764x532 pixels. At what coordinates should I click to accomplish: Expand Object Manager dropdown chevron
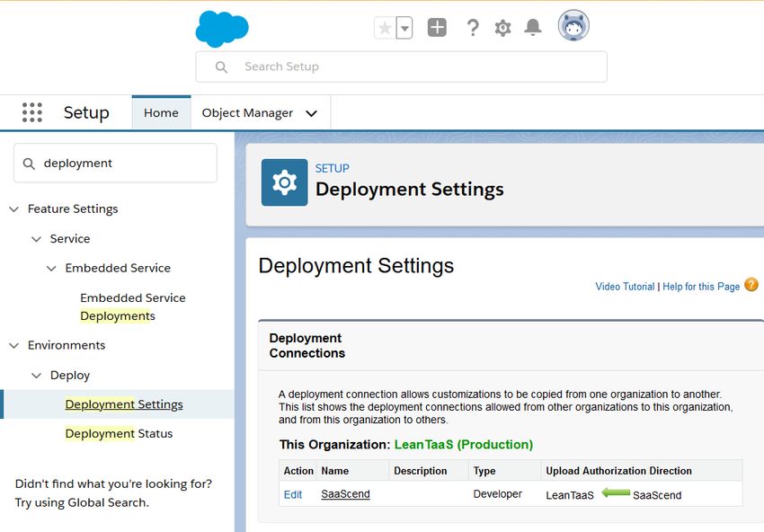(x=311, y=113)
